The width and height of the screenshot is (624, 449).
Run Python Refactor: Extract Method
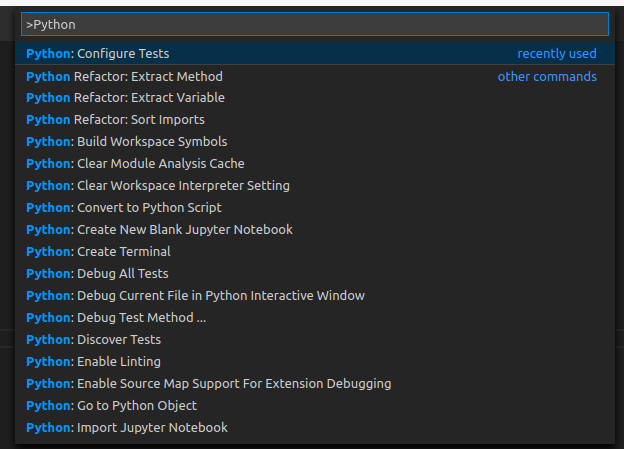click(x=315, y=76)
